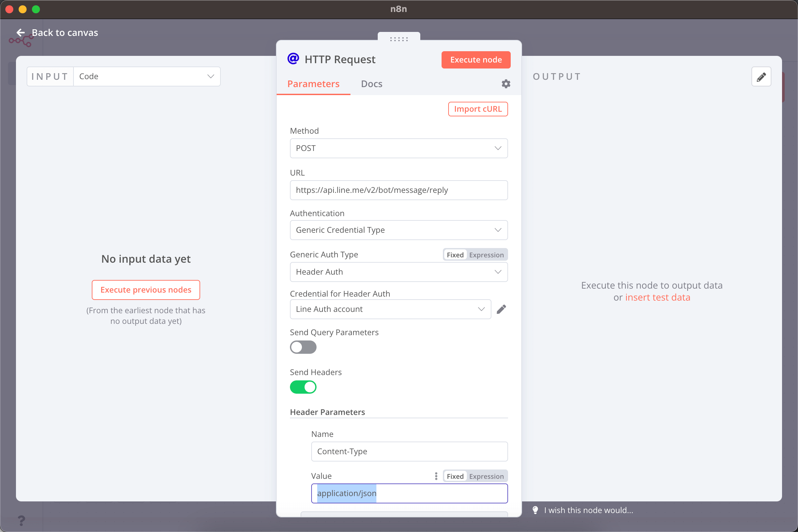Open the INPUT source dropdown showing Code
798x532 pixels.
[147, 76]
